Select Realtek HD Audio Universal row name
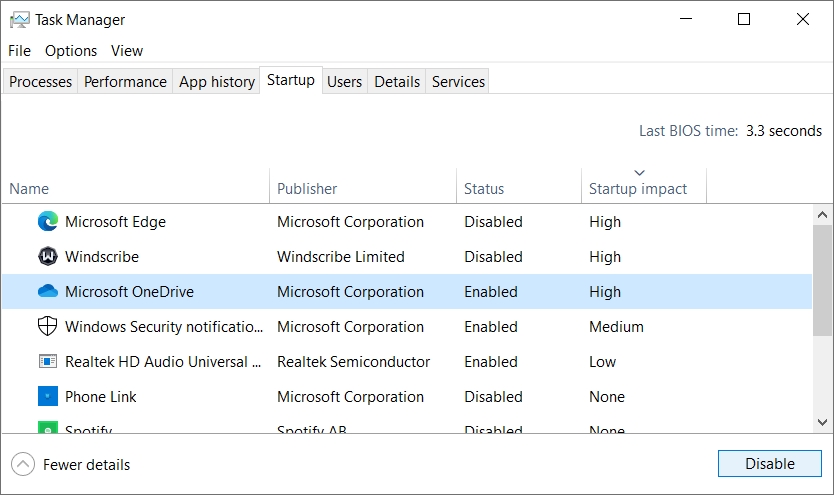The height and width of the screenshot is (495, 834). (163, 362)
